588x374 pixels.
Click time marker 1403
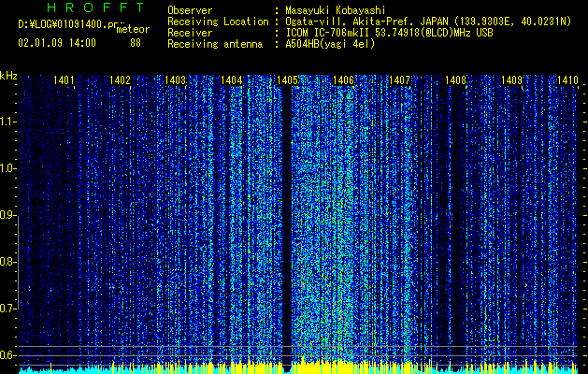176,79
